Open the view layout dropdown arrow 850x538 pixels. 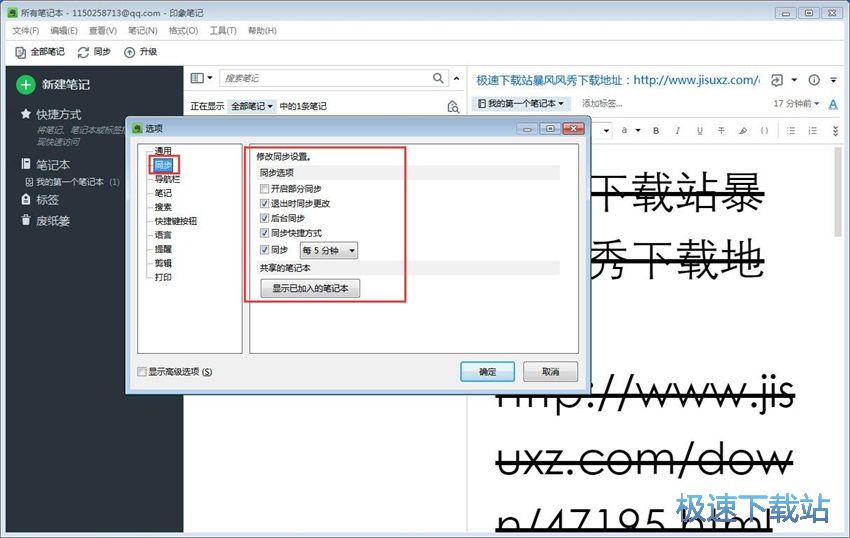click(210, 78)
